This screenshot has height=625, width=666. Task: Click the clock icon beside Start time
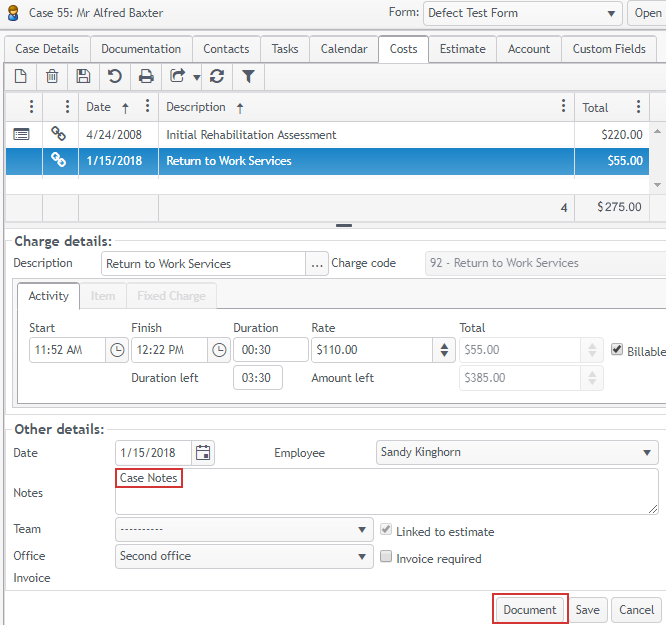[x=117, y=350]
